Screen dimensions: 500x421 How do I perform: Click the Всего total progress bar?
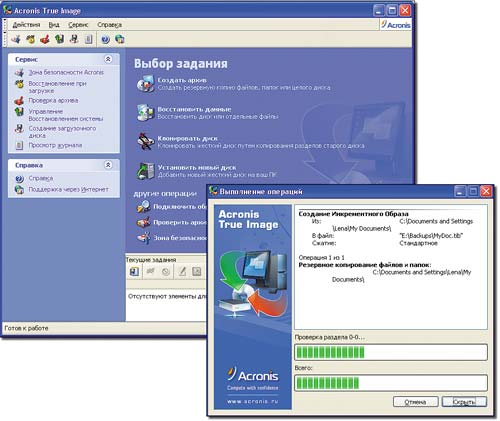pyautogui.click(x=391, y=383)
